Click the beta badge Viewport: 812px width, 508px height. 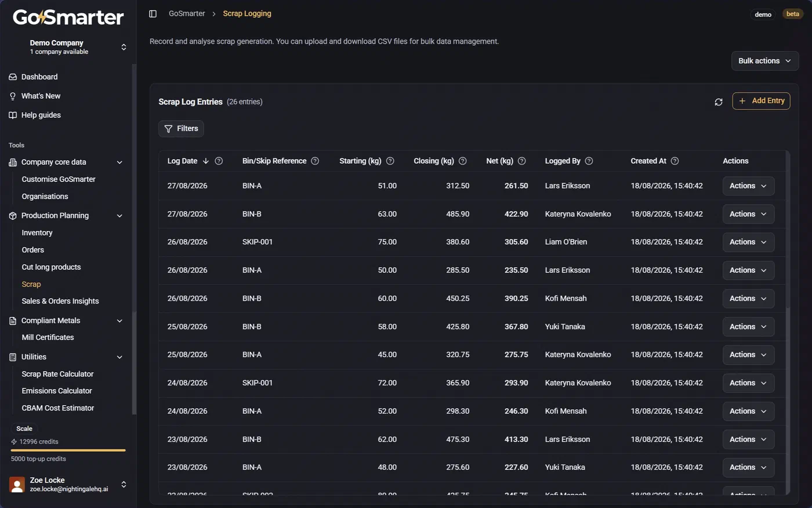(793, 14)
